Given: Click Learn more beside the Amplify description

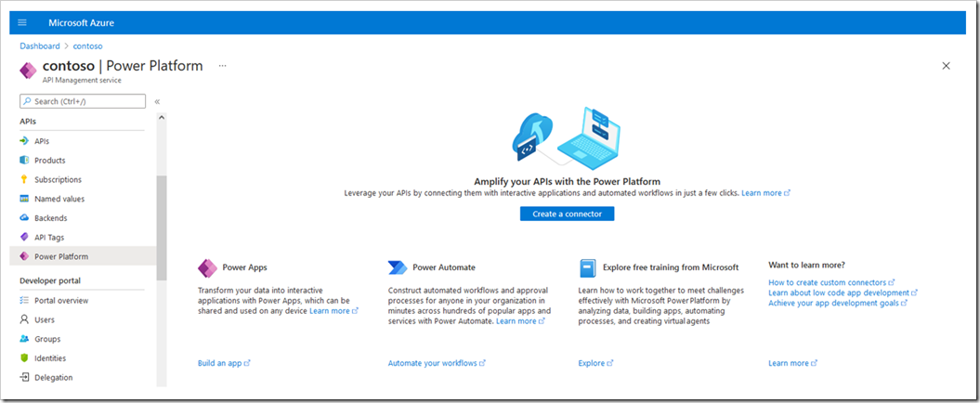Looking at the screenshot, I should (765, 193).
